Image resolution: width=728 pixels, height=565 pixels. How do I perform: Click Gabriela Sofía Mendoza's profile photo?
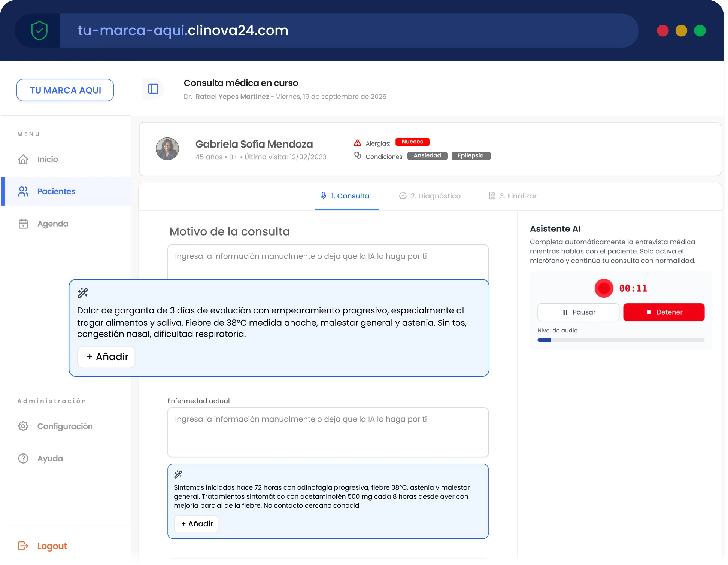[167, 149]
